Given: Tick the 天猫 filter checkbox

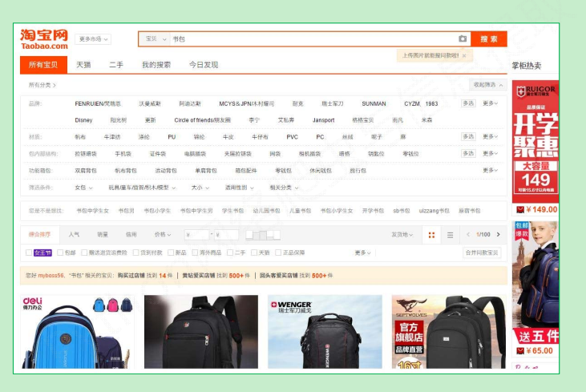Looking at the screenshot, I should [x=254, y=253].
